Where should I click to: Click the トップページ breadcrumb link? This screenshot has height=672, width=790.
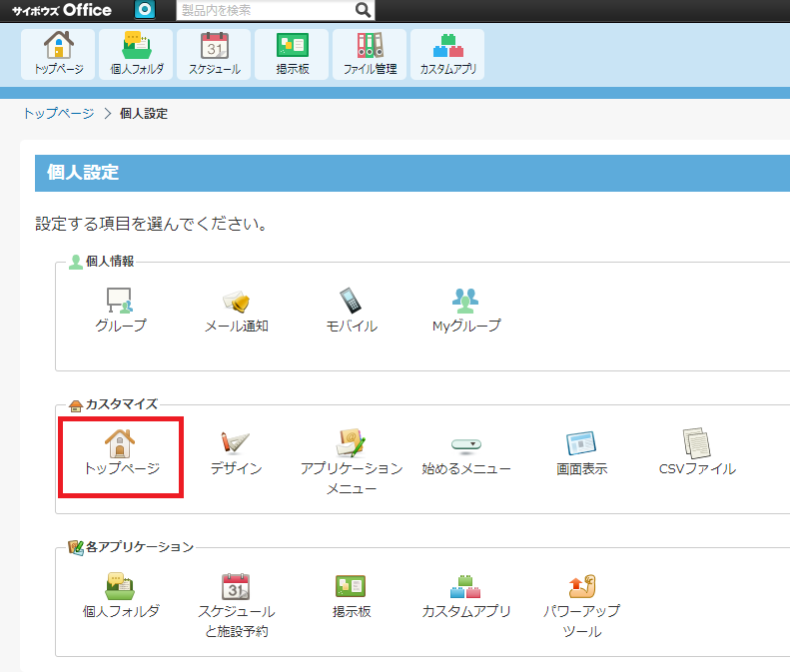click(x=58, y=114)
